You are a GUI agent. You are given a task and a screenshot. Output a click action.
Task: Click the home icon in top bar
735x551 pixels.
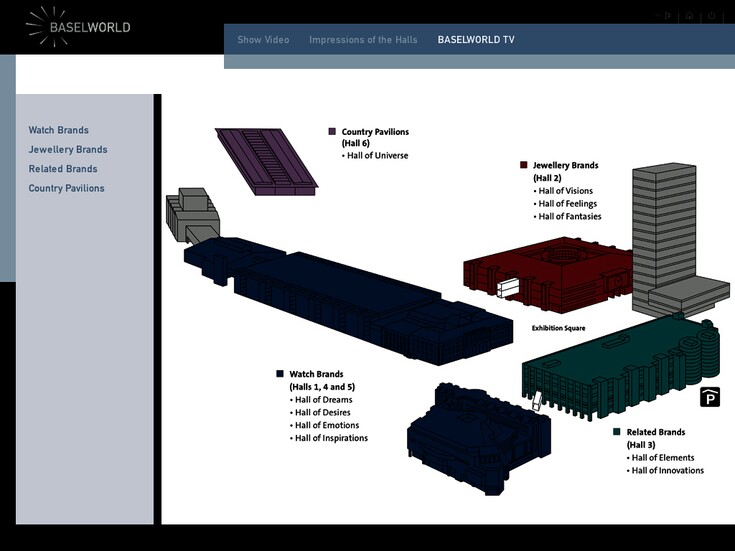689,16
